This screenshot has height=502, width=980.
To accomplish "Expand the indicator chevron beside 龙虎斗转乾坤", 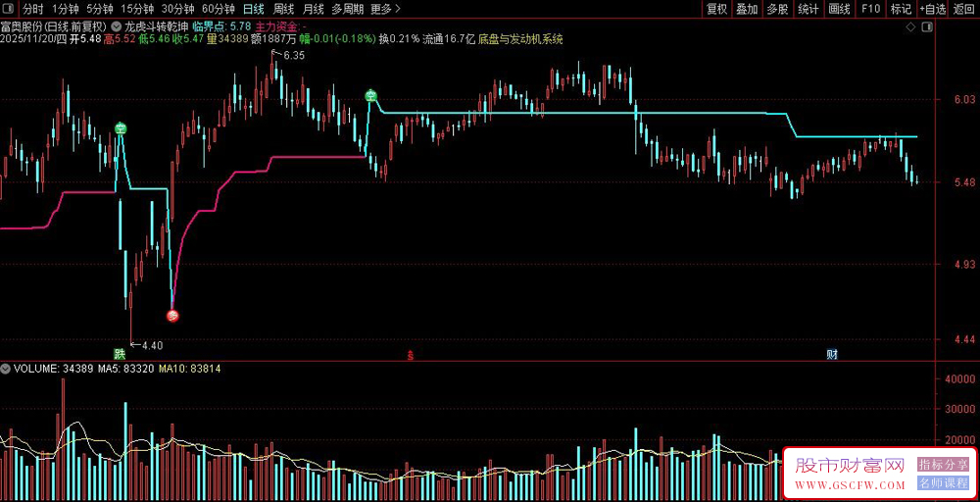I will tap(117, 26).
